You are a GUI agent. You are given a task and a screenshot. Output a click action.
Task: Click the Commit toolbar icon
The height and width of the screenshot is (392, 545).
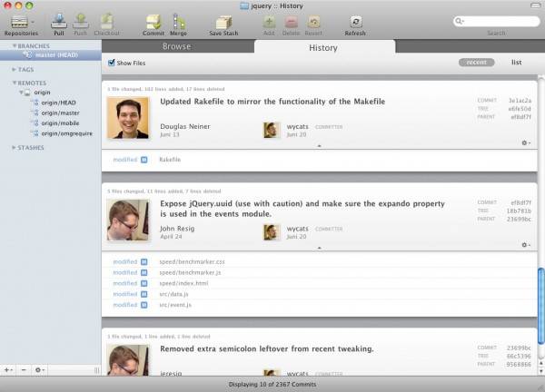pos(154,22)
